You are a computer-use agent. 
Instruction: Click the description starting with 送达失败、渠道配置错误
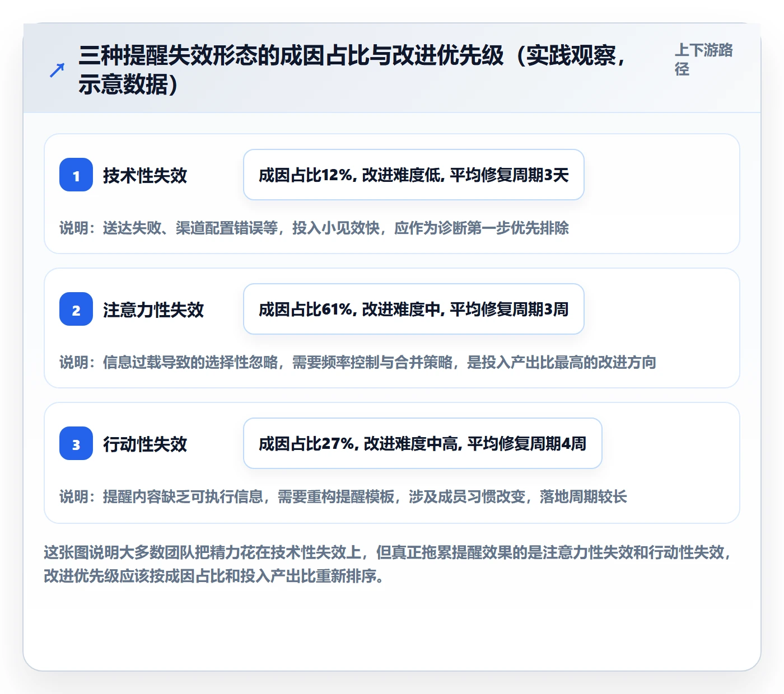pos(314,228)
